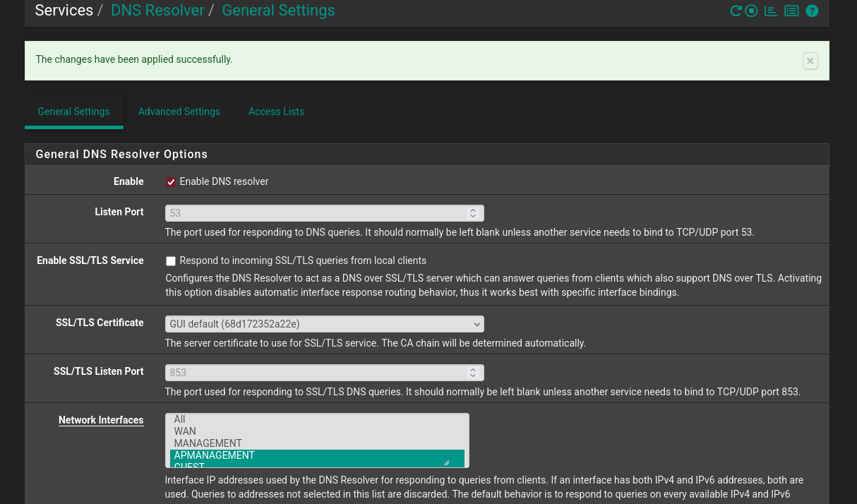Image resolution: width=857 pixels, height=504 pixels.
Task: Open the SSL/TLS Certificate dropdown
Action: point(324,324)
